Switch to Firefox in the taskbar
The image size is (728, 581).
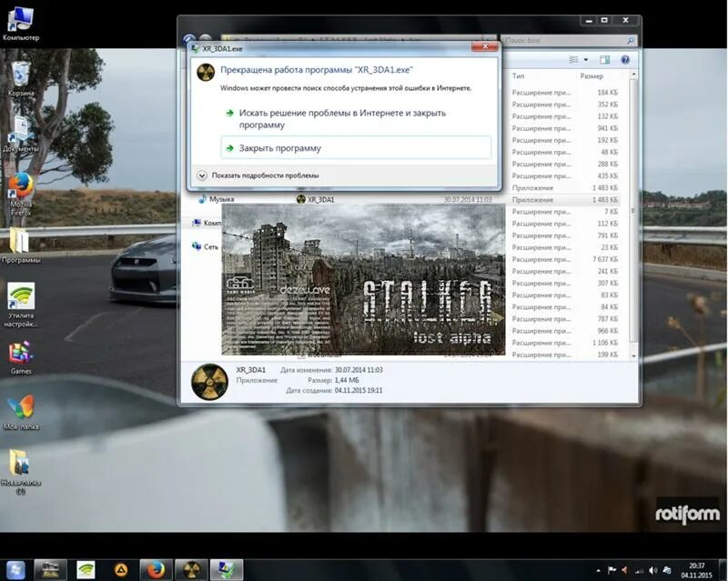pyautogui.click(x=156, y=569)
